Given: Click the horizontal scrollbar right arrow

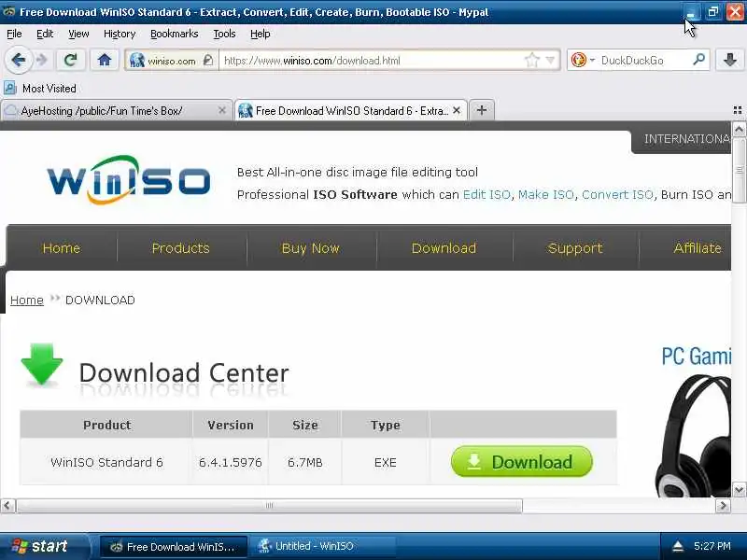Looking at the screenshot, I should point(723,505).
